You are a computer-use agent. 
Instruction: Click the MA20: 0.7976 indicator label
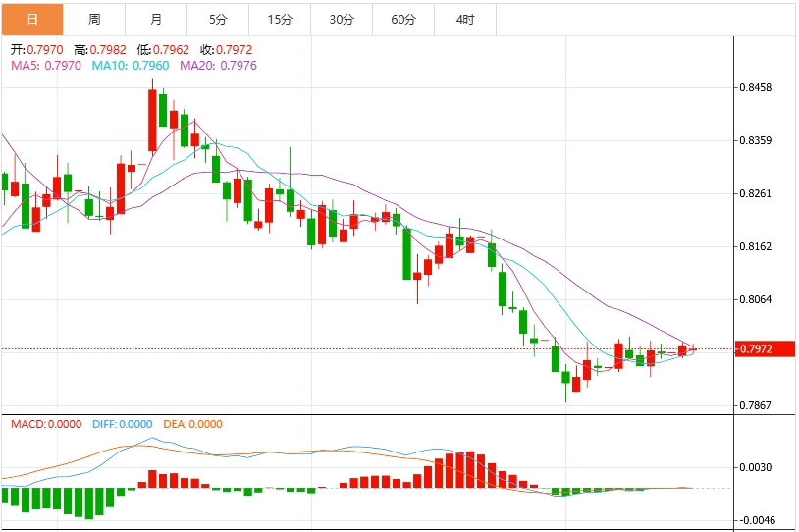click(218, 66)
